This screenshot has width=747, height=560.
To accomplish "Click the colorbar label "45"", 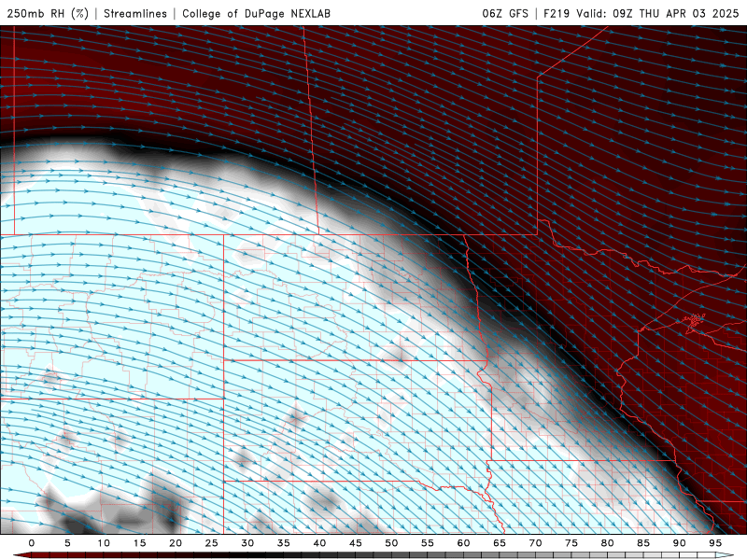I will click(x=356, y=543).
